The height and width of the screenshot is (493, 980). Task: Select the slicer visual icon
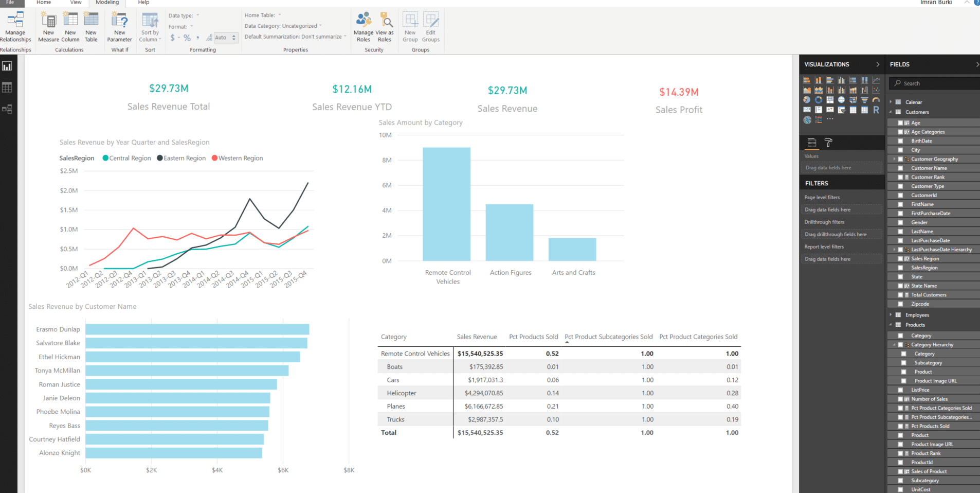coord(842,110)
